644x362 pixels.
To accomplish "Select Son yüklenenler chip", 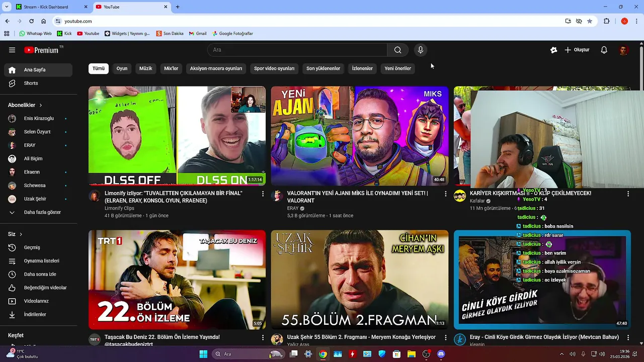I will click(x=324, y=68).
